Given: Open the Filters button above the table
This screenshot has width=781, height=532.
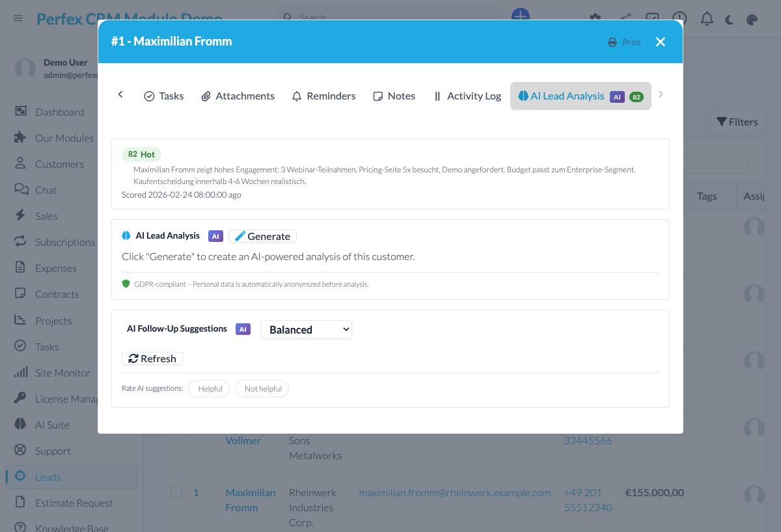Looking at the screenshot, I should coord(737,122).
